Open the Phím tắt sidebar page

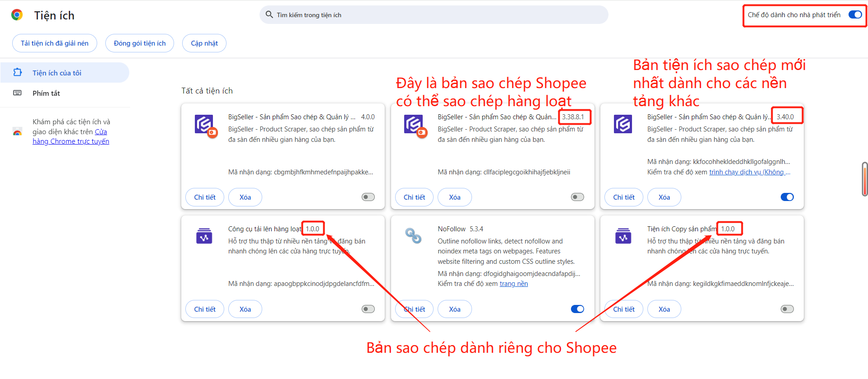(x=46, y=93)
